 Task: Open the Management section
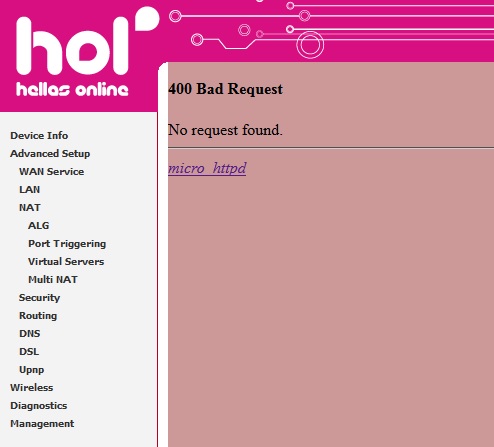coord(42,424)
